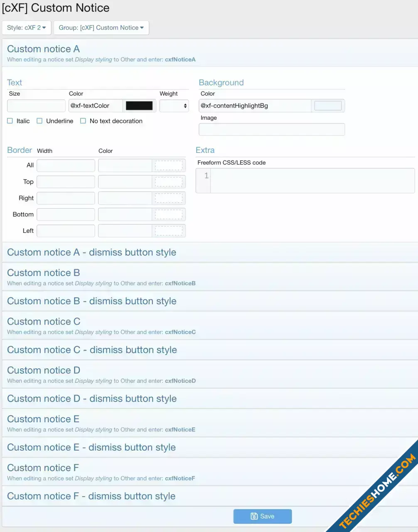Open the background color swatch
This screenshot has width=418, height=532.
pos(328,106)
